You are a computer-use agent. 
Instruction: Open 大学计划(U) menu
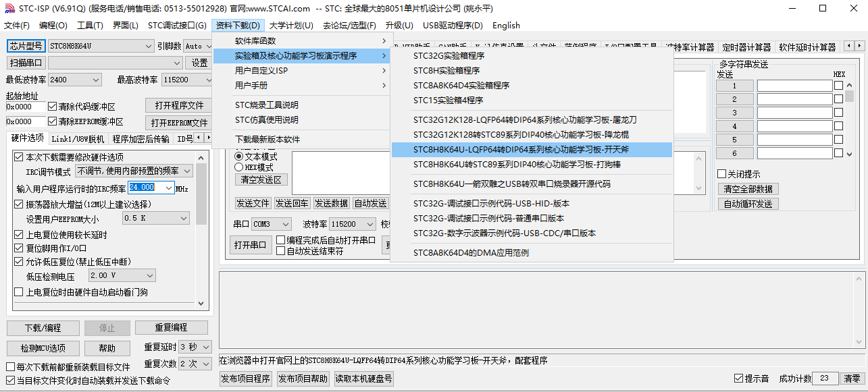tap(291, 26)
